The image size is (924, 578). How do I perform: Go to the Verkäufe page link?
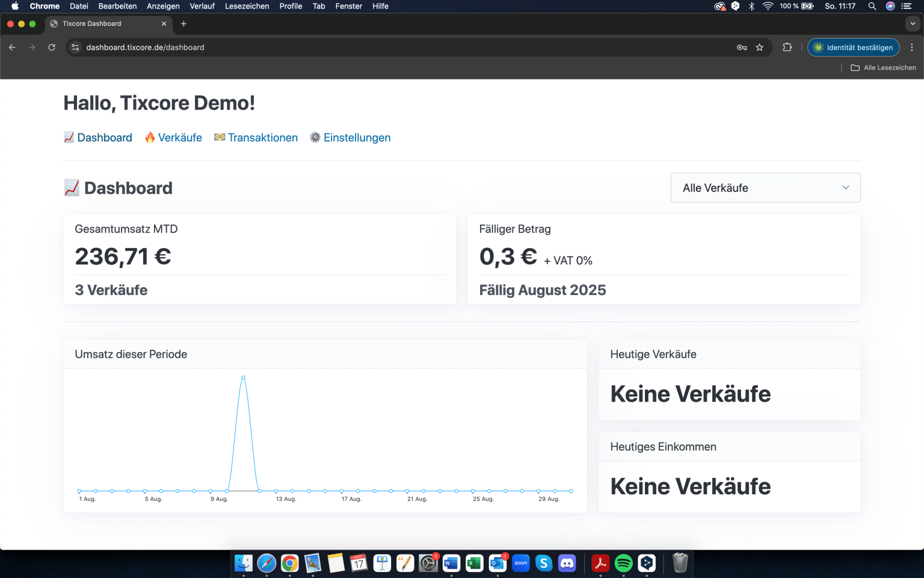pos(180,138)
